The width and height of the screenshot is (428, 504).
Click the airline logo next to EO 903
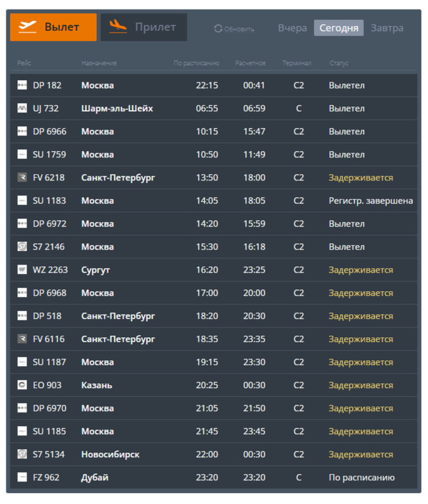(x=22, y=385)
